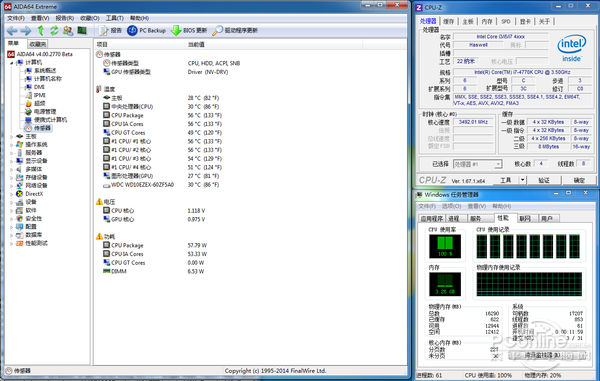Screen dimensions: 600x381
Task: Open 驱动程序更新 magnifier button
Action: 235,30
